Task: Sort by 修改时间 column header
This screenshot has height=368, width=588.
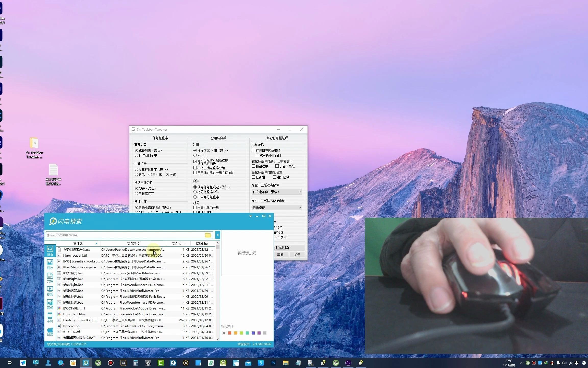Action: point(202,244)
